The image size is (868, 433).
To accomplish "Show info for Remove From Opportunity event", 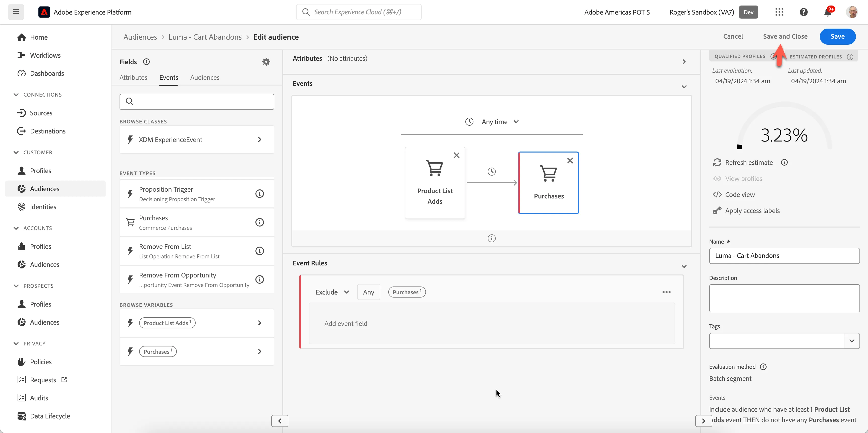I will [259, 279].
